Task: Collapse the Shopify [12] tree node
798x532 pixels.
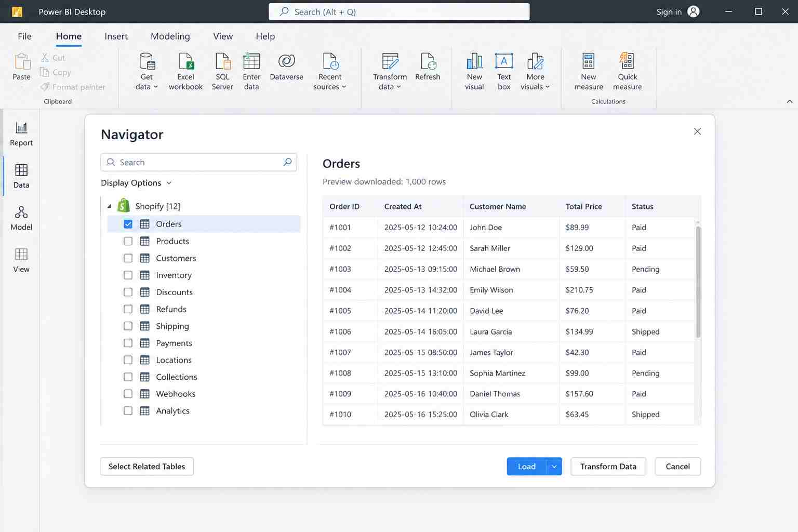Action: pyautogui.click(x=109, y=206)
